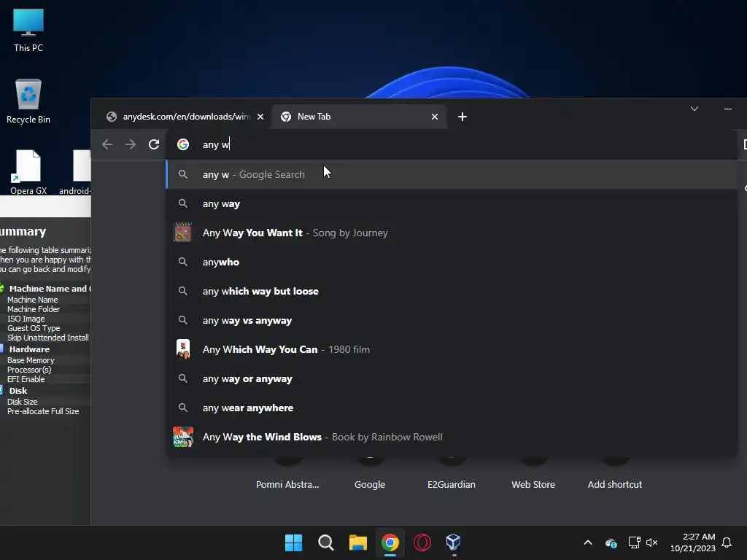Open the tab search chevron dropdown
Screen dimensions: 747x560
coord(694,109)
